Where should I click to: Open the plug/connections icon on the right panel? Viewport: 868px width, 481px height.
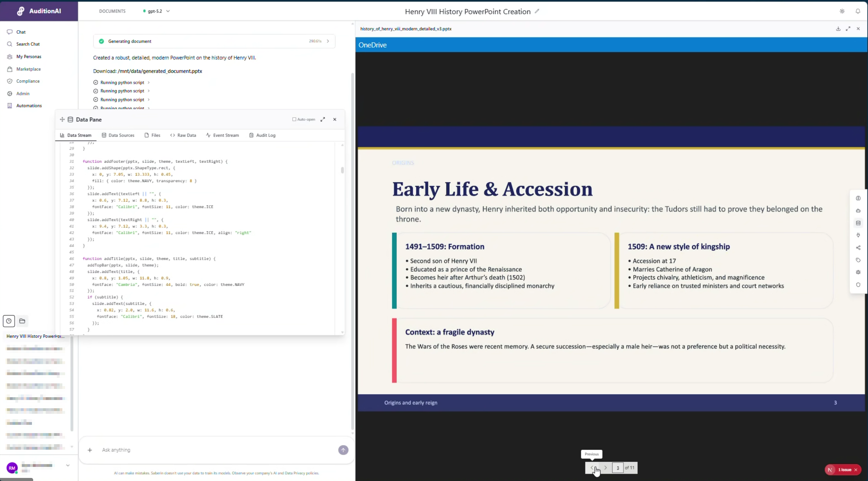858,235
